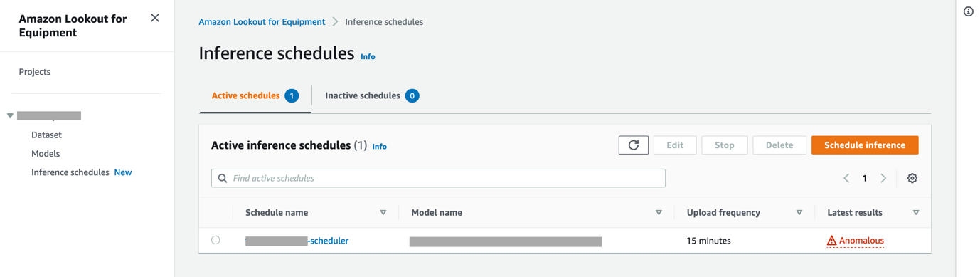Click the Anomalous warning icon

pyautogui.click(x=831, y=241)
